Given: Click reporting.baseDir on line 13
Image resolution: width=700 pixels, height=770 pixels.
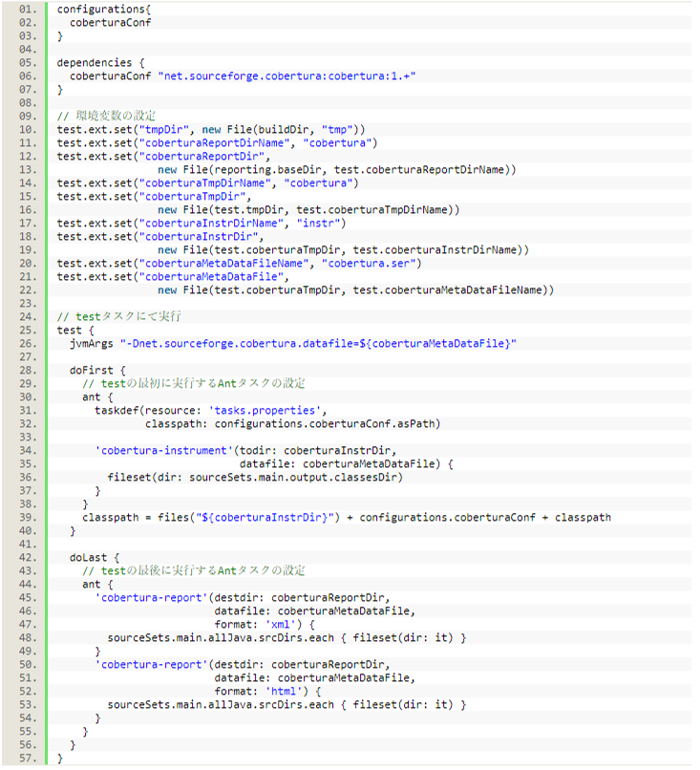Looking at the screenshot, I should [268, 170].
